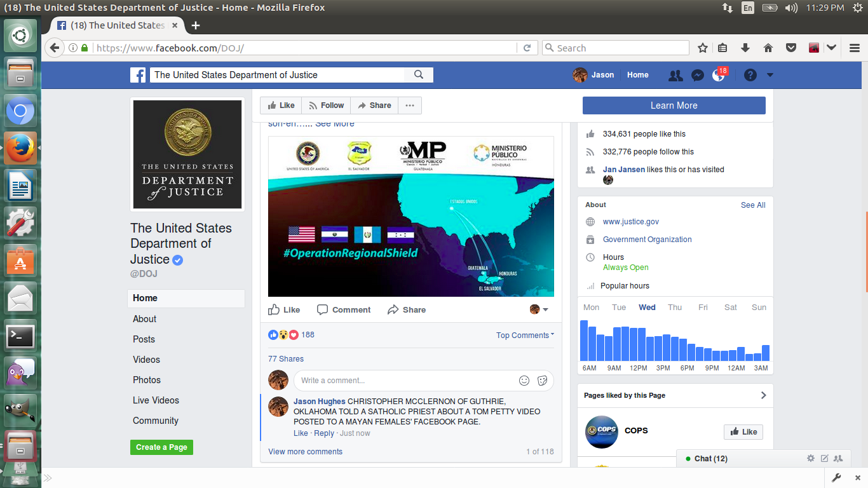Open Firefox hamburger menu
The height and width of the screenshot is (488, 868).
pos(855,48)
